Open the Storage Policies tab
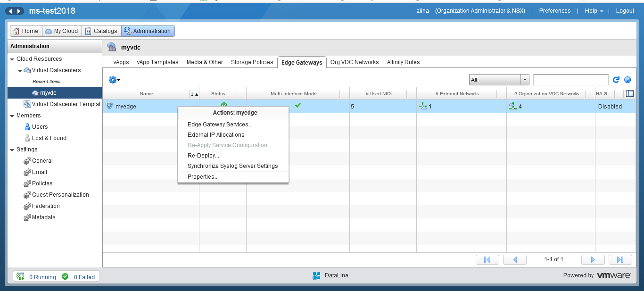 click(252, 62)
